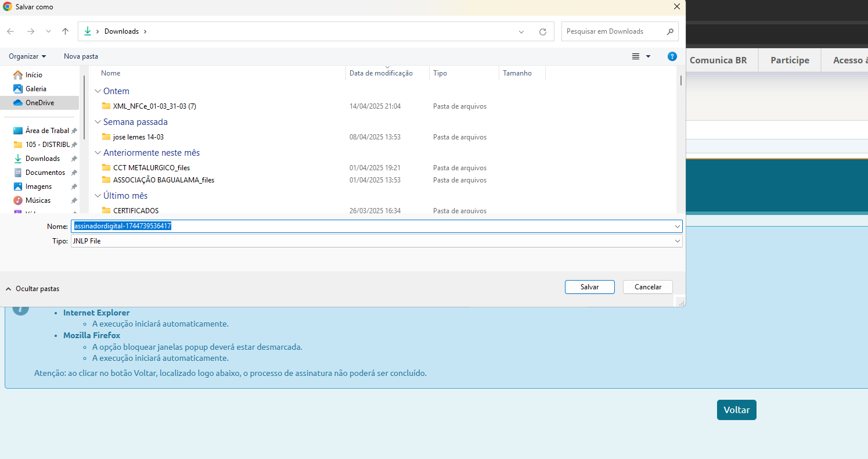The width and height of the screenshot is (868, 459).
Task: Open the Tipo JNLP File dropdown
Action: (x=376, y=241)
